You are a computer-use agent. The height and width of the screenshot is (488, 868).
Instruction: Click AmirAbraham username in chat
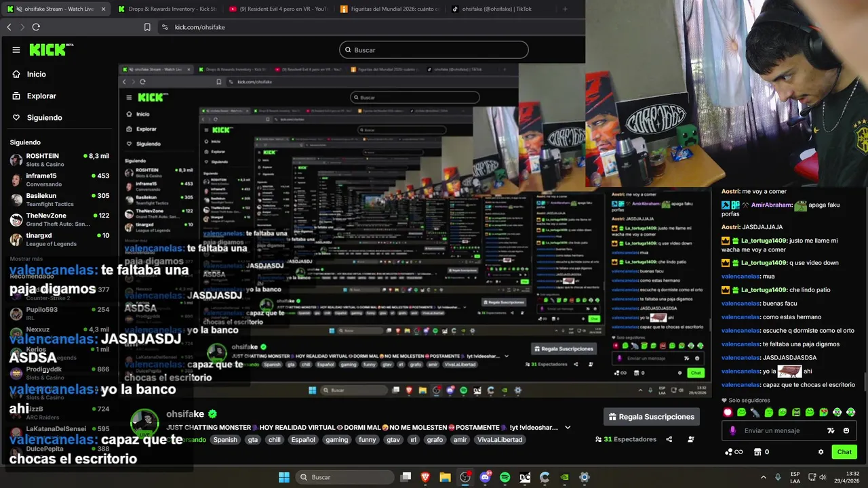(772, 205)
